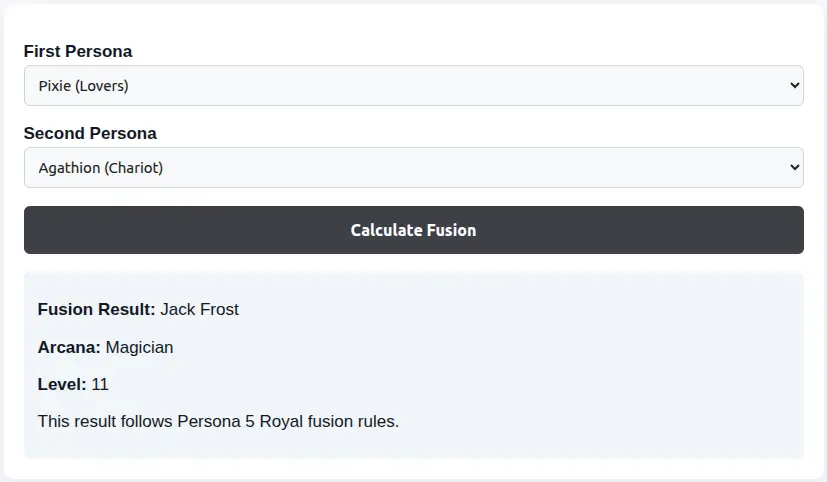Viewport: 827px width, 482px height.
Task: Click the bold Fusion Result label
Action: pos(96,310)
